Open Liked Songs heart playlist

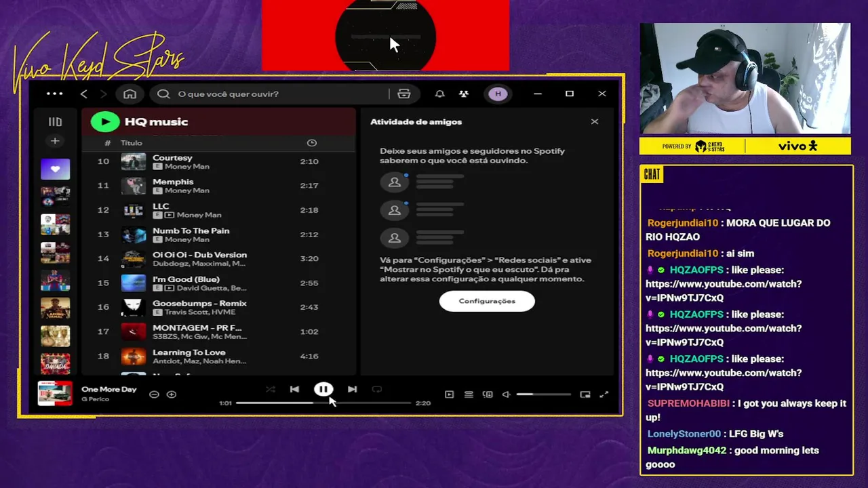click(55, 169)
